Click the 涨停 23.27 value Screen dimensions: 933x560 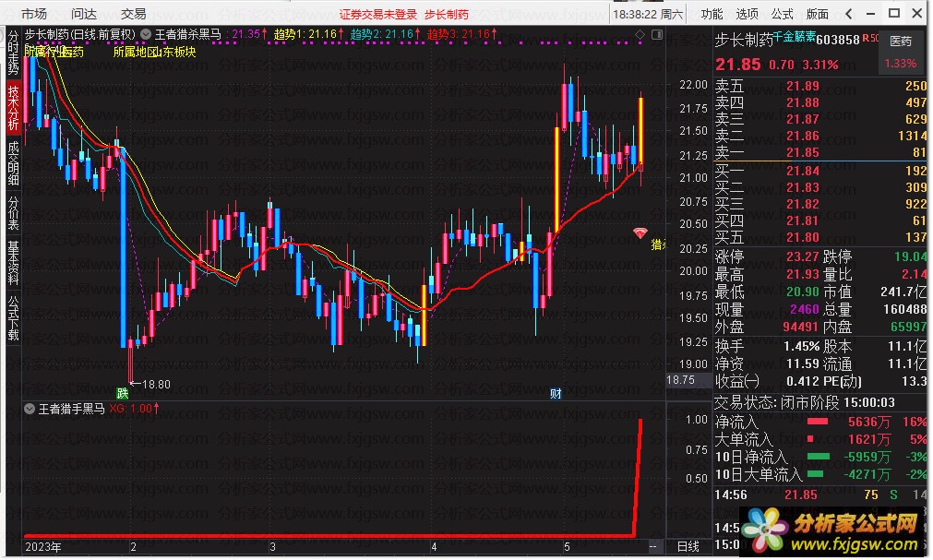[x=803, y=257]
